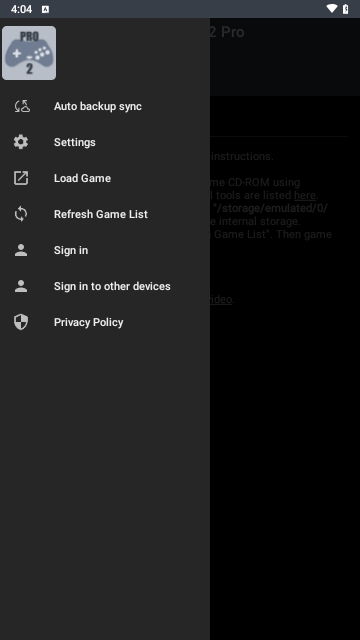Choose the Refresh Game List label
360x640 pixels.
pos(101,214)
